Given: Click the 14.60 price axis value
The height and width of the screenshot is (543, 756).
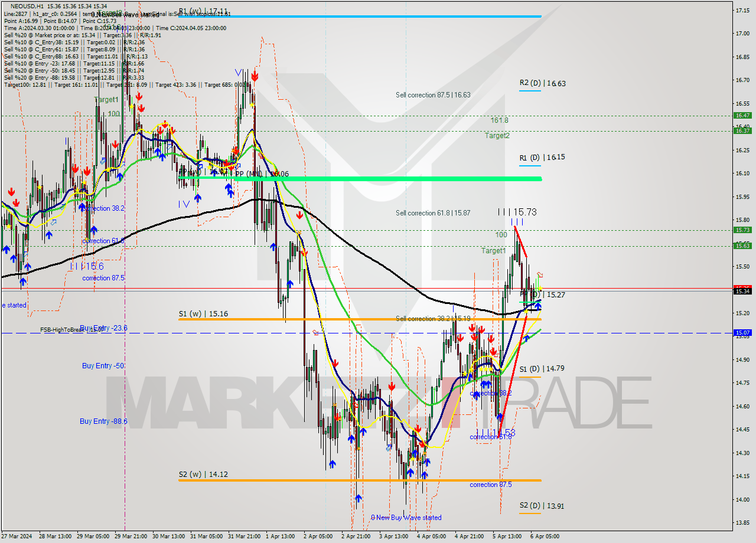Looking at the screenshot, I should tap(742, 406).
